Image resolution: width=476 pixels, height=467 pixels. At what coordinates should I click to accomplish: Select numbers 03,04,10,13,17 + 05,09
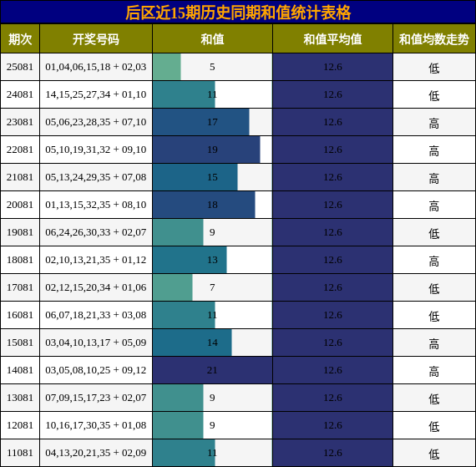96,343
